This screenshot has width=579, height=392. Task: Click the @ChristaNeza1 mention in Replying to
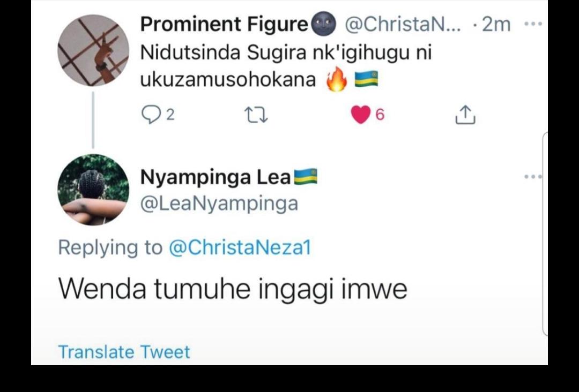pos(240,247)
